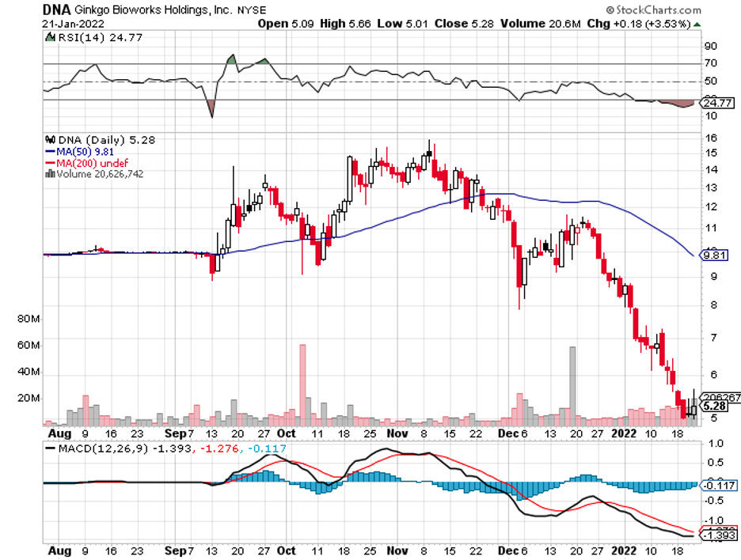
Task: Click the 20M volume axis label
Action: click(28, 398)
